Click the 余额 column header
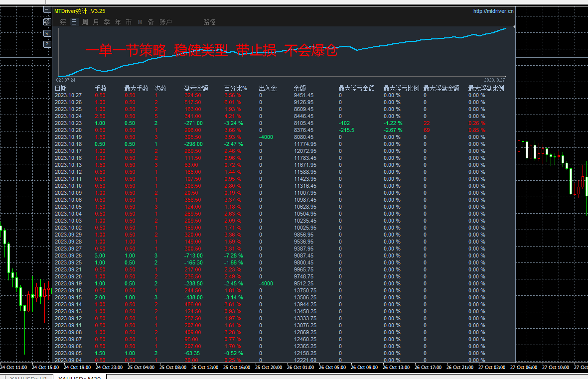This screenshot has width=588, height=379. (299, 89)
